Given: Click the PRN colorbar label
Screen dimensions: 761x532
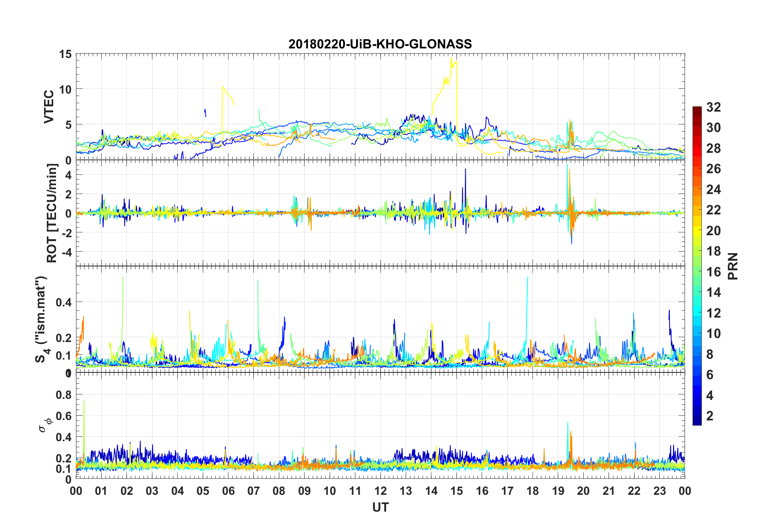Looking at the screenshot, I should [733, 266].
